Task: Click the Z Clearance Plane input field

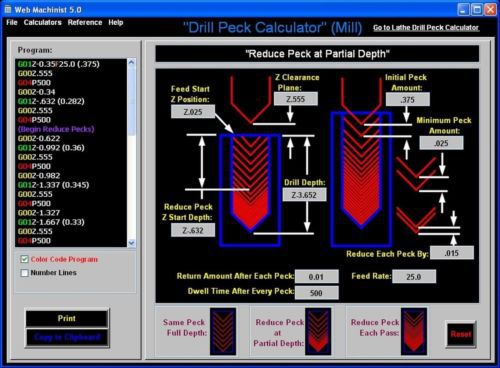Action: 296,99
